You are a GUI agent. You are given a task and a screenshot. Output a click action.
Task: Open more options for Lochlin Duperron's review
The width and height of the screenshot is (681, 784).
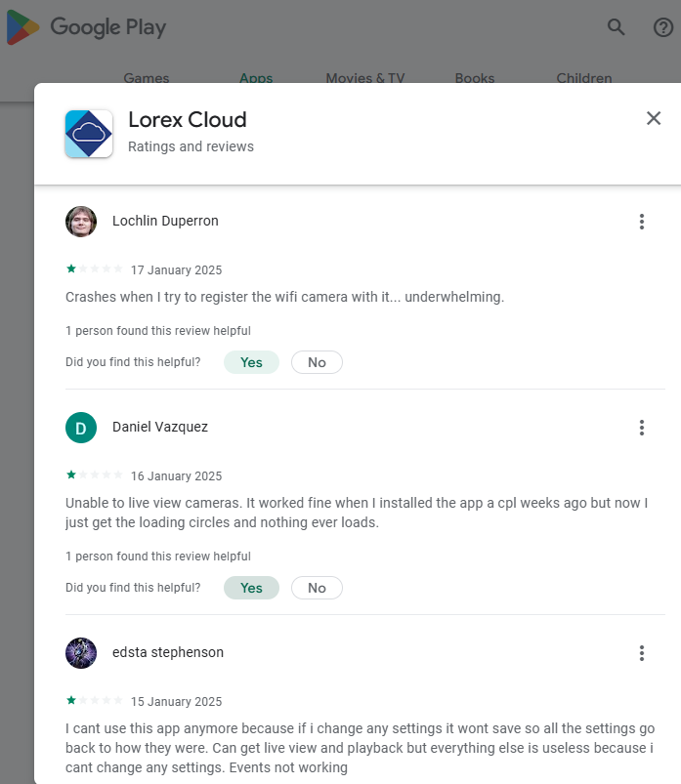(642, 222)
